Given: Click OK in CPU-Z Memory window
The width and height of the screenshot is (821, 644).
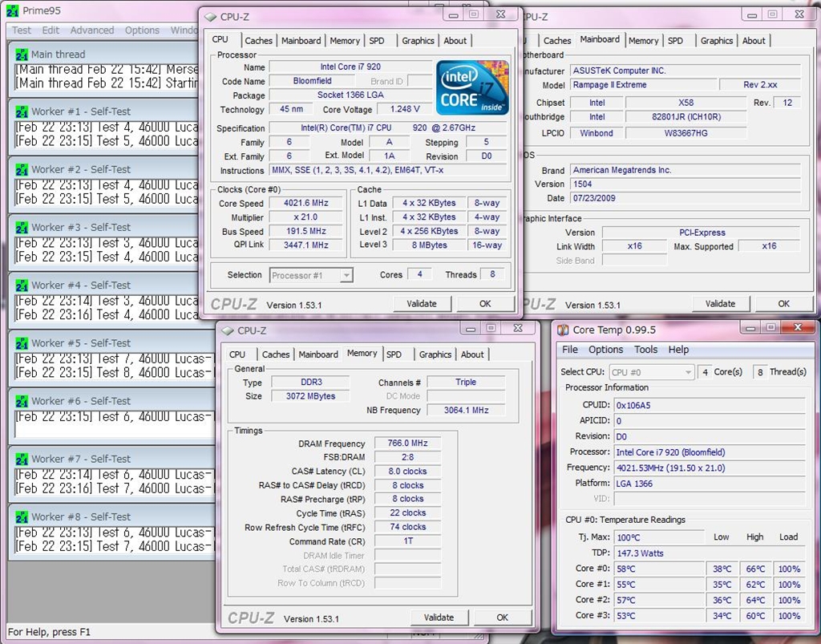Looking at the screenshot, I should [503, 618].
